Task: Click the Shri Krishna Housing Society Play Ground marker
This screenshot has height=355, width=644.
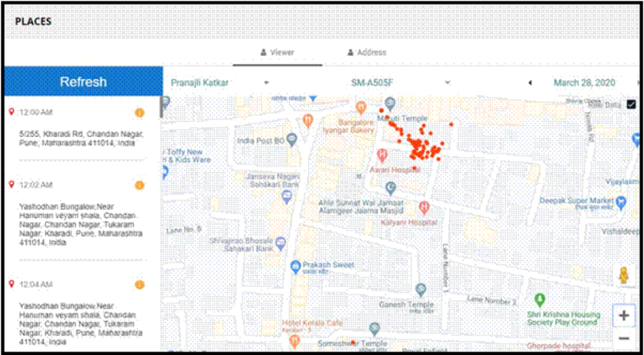Action: tap(540, 299)
